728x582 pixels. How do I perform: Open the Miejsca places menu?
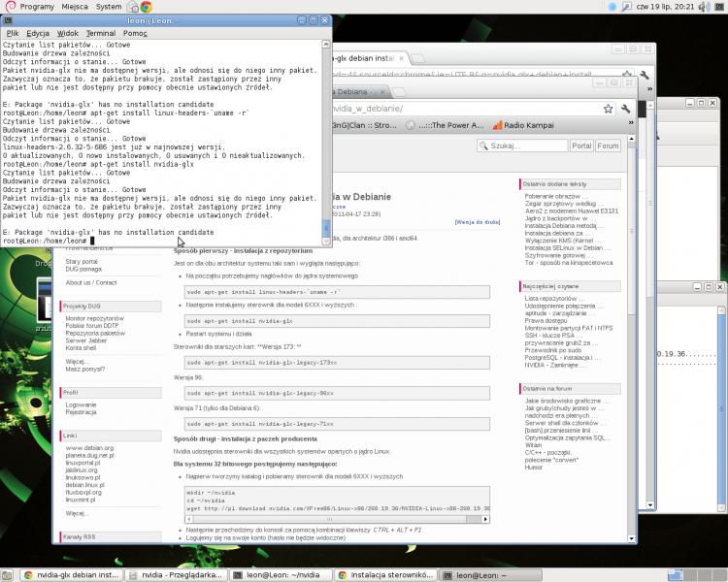pyautogui.click(x=74, y=7)
